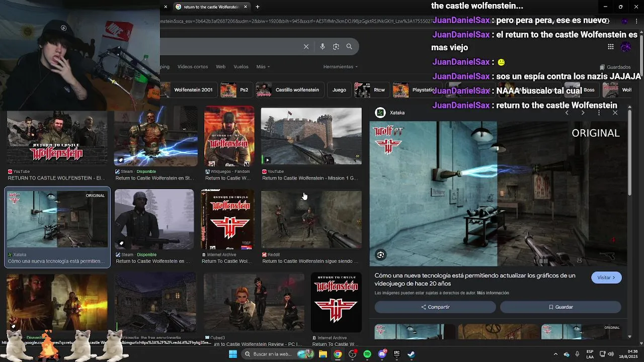
Task: Show next image in Xataka preview
Action: click(x=583, y=113)
